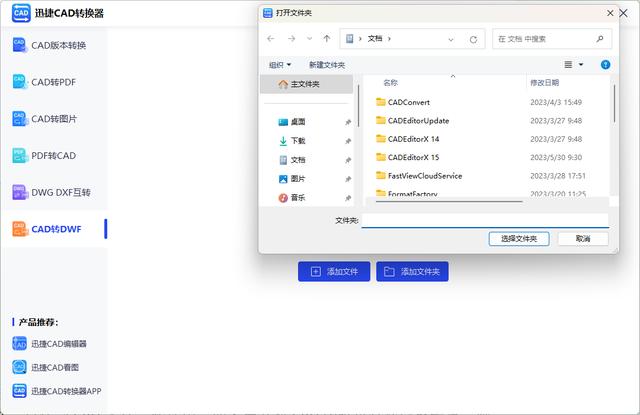
Task: Click the 添加文件 button
Action: pyautogui.click(x=334, y=271)
